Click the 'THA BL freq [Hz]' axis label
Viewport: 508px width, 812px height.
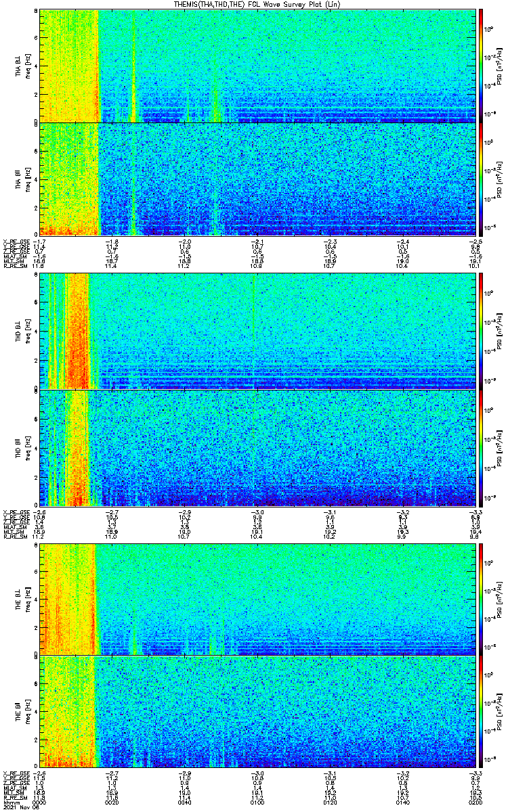(22, 66)
